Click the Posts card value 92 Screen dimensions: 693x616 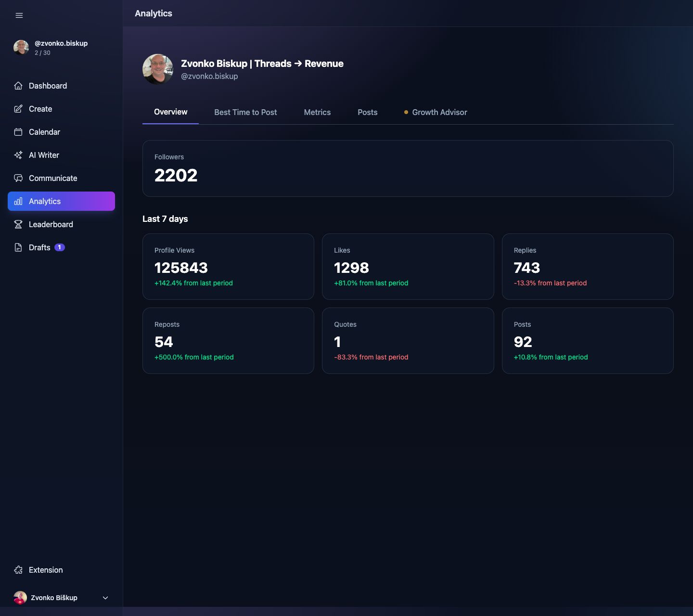tap(523, 342)
